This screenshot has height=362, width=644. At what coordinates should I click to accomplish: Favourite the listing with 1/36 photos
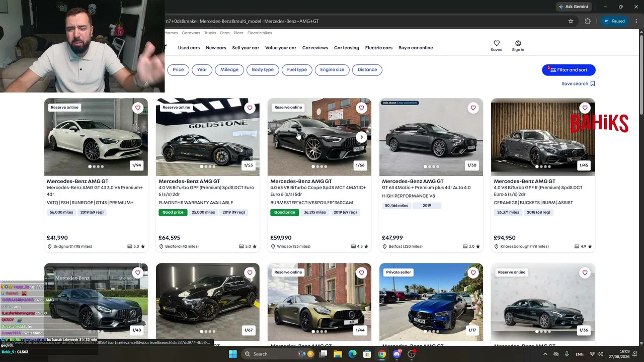click(x=585, y=273)
